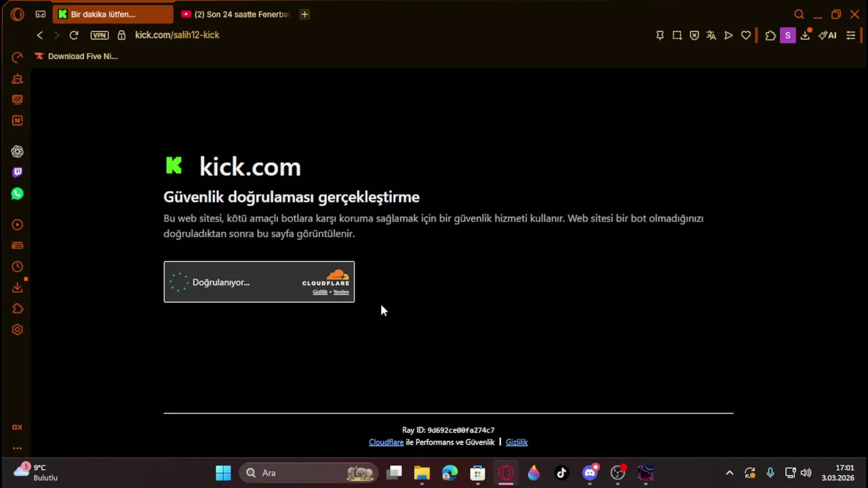Open the purple S profile icon
Image resolution: width=868 pixels, height=488 pixels.
tap(787, 35)
